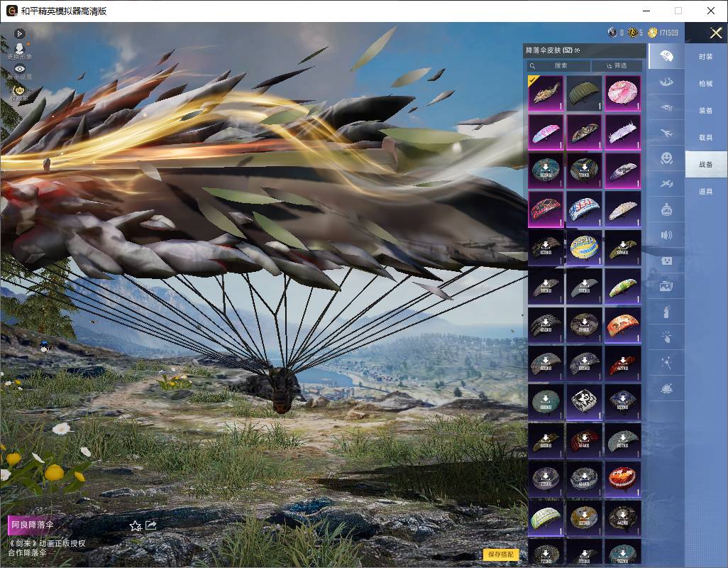
Task: Switch to the 枪械 tab
Action: point(706,84)
